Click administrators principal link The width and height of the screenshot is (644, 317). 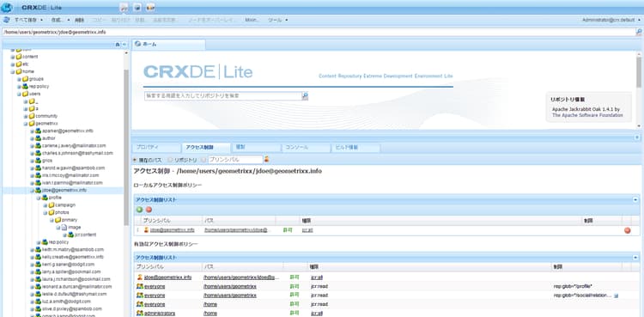point(160,314)
